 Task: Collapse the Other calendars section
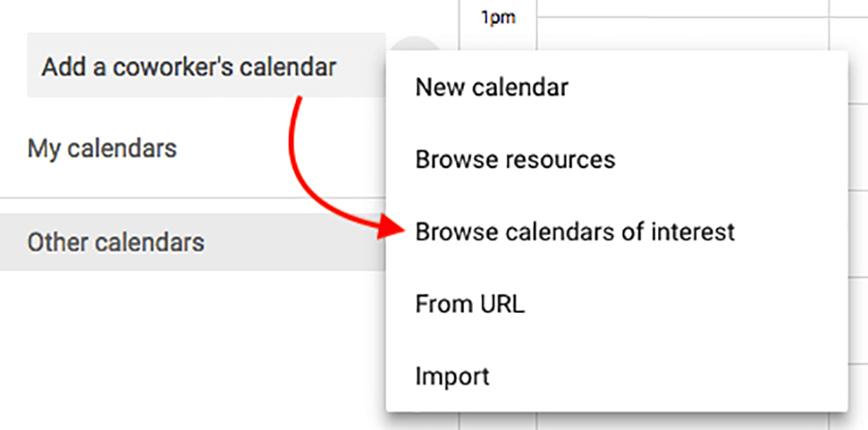[115, 242]
